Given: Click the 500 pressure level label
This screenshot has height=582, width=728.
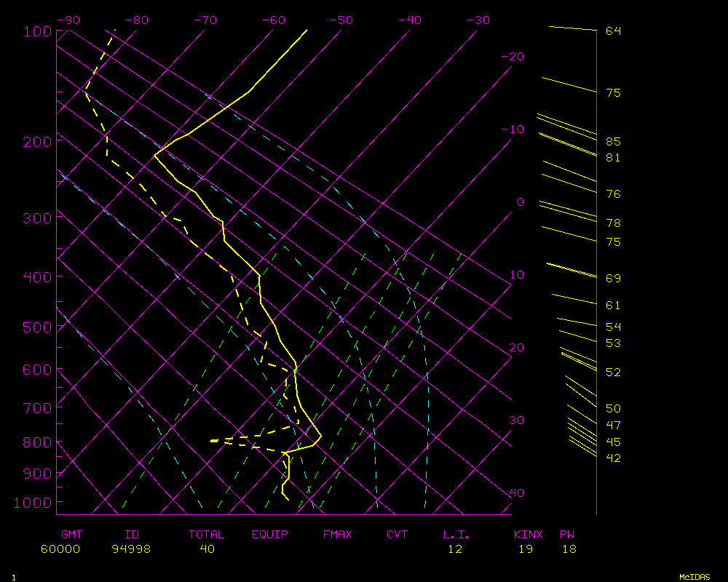Looking at the screenshot, I should [x=36, y=328].
